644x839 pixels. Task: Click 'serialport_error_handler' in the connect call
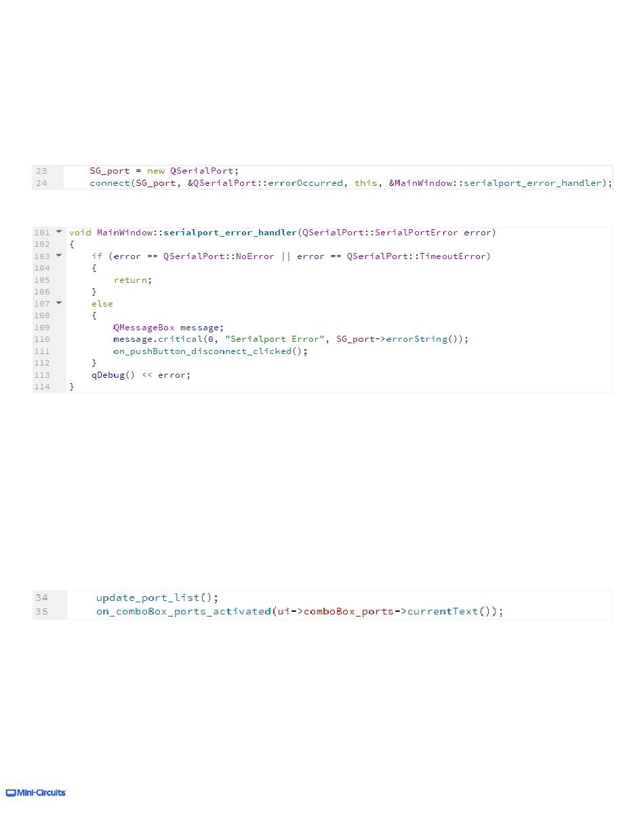[x=532, y=183]
